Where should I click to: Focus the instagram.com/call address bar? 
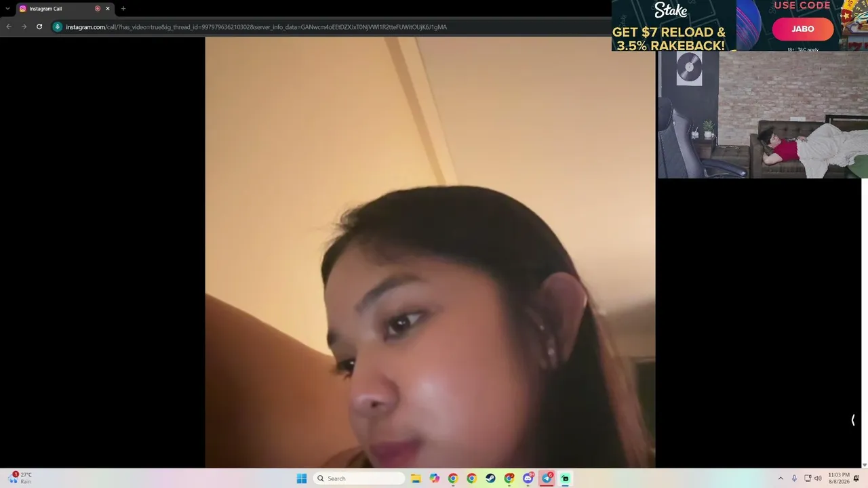pos(332,27)
